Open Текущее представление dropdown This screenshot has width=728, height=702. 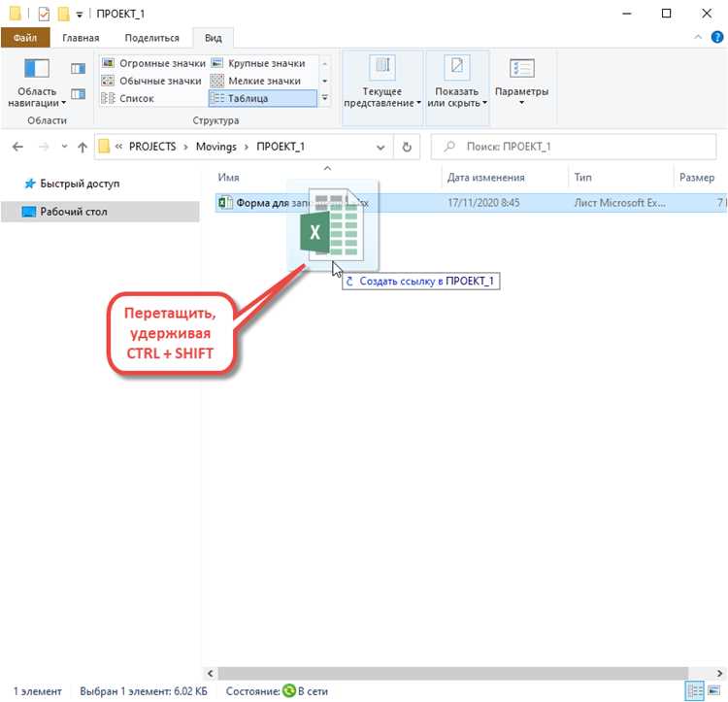[382, 87]
